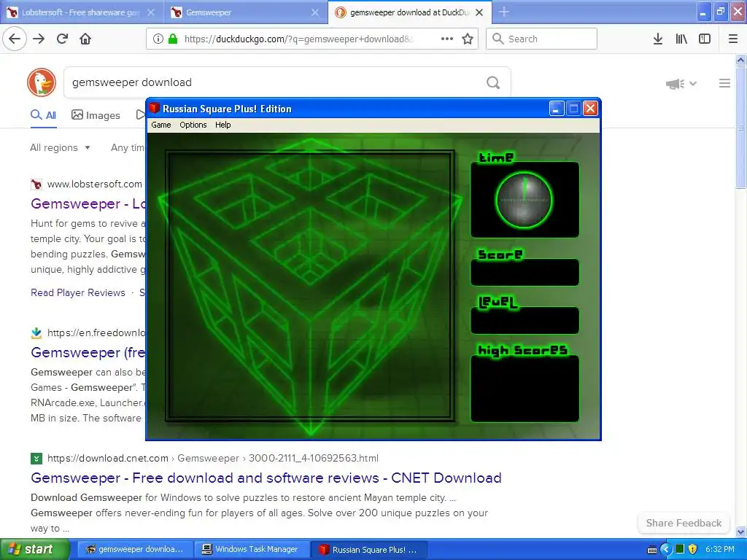Switch to the Lobstersoft shareware games tab

[x=80, y=12]
